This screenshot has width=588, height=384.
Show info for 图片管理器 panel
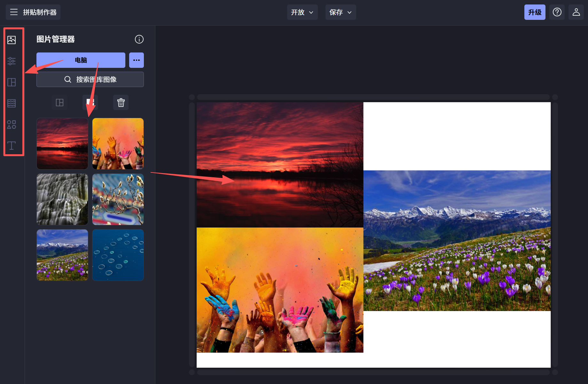pos(139,39)
